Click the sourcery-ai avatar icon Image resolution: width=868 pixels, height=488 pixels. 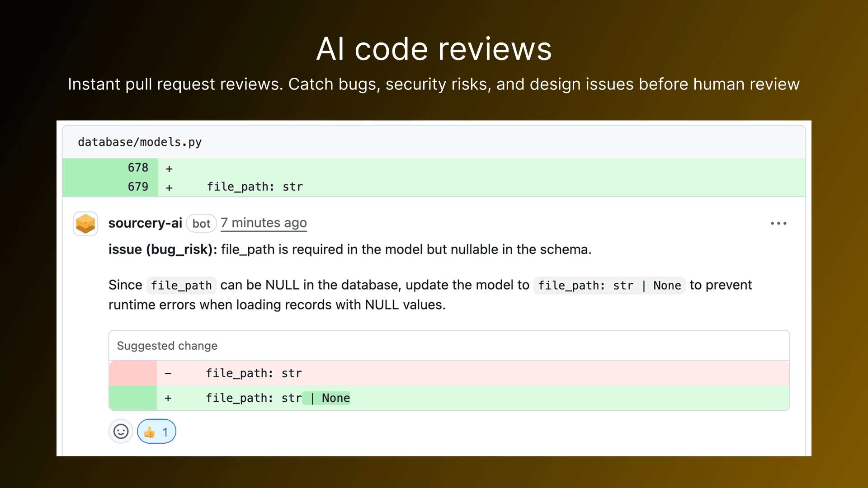(85, 224)
